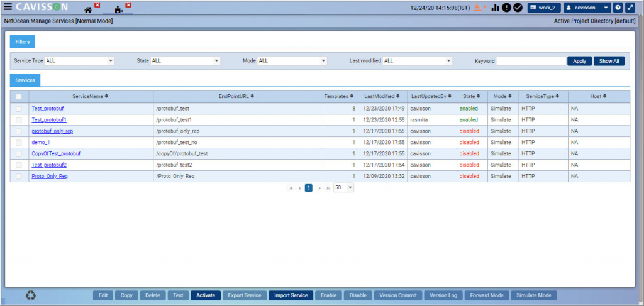Click the Export Service button
The height and width of the screenshot is (306, 644).
point(245,295)
